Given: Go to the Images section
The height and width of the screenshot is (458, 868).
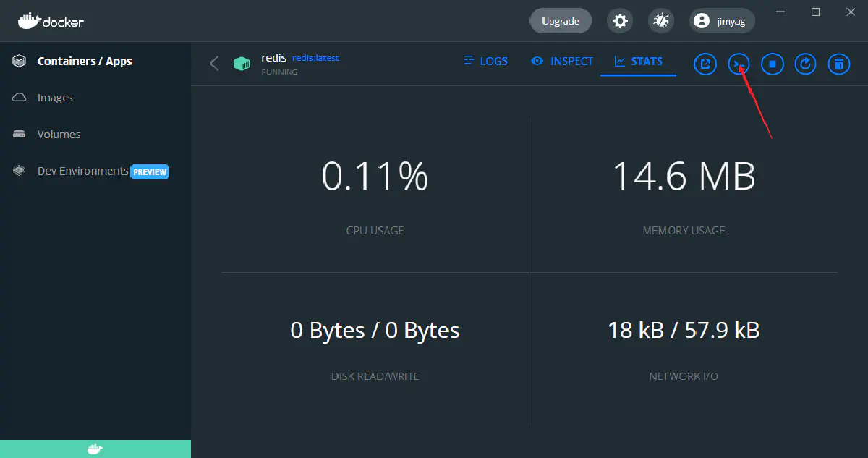Looking at the screenshot, I should coord(55,98).
